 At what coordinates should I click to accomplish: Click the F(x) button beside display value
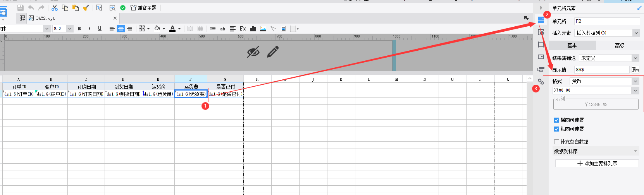[635, 70]
